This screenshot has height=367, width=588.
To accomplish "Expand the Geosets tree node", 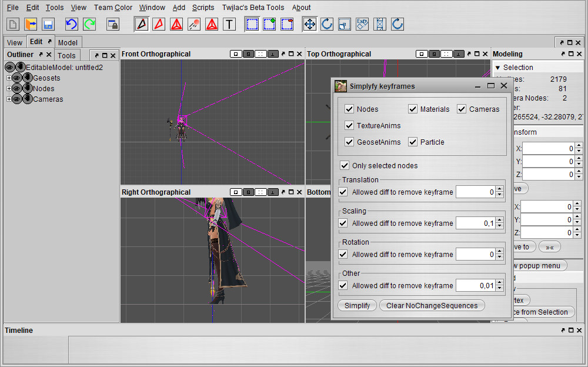I will [x=9, y=78].
